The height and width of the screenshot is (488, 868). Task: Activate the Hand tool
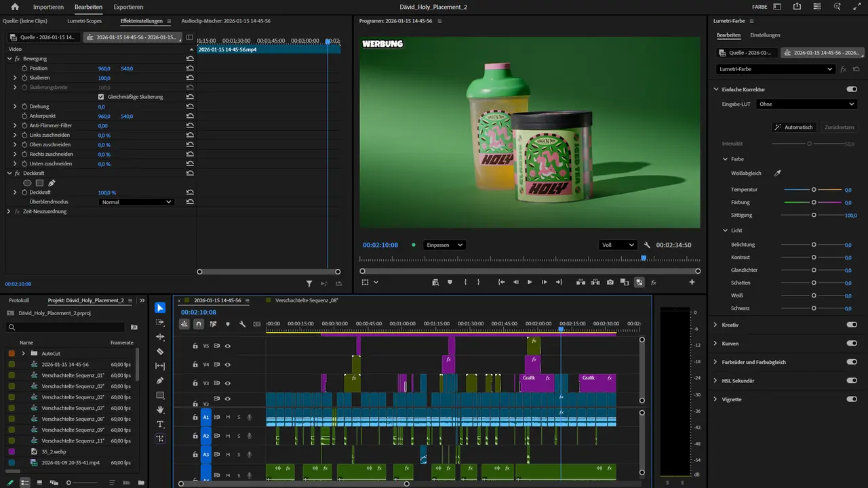pos(160,409)
